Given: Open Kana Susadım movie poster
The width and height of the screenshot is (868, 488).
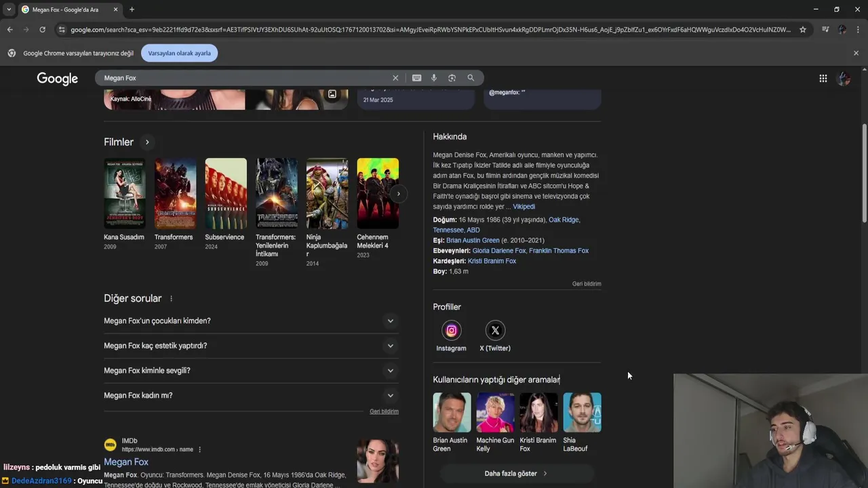Looking at the screenshot, I should 124,193.
